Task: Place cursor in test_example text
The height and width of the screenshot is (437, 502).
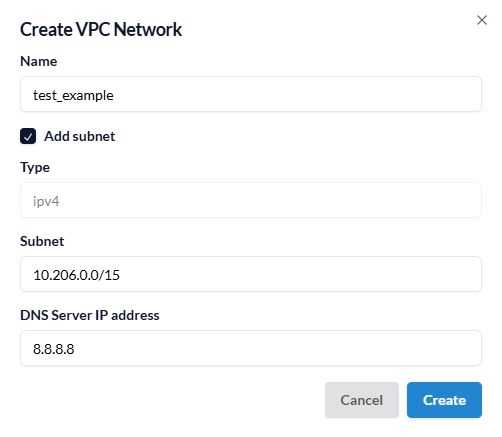Action: pyautogui.click(x=73, y=96)
